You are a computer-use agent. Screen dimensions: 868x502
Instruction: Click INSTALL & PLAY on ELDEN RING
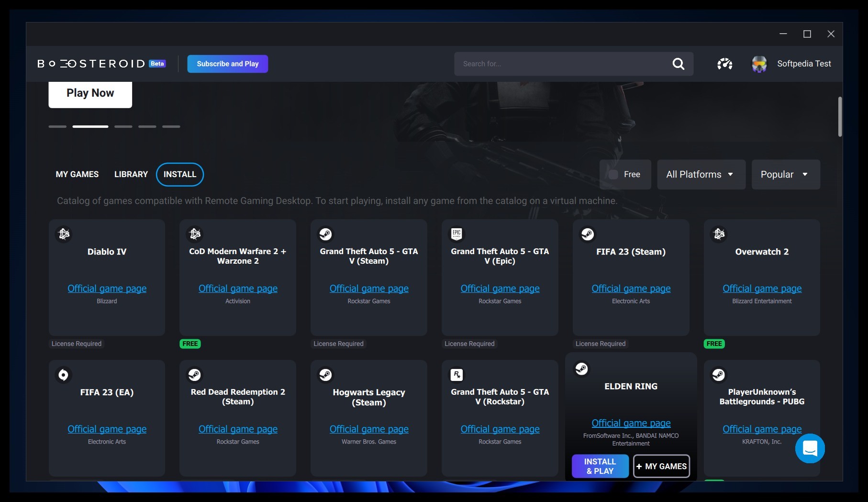[600, 466]
